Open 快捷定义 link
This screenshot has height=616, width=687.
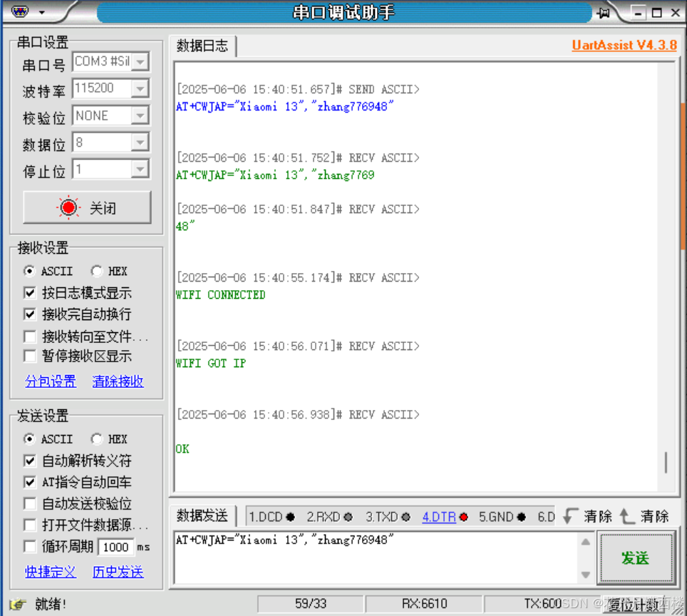click(51, 573)
